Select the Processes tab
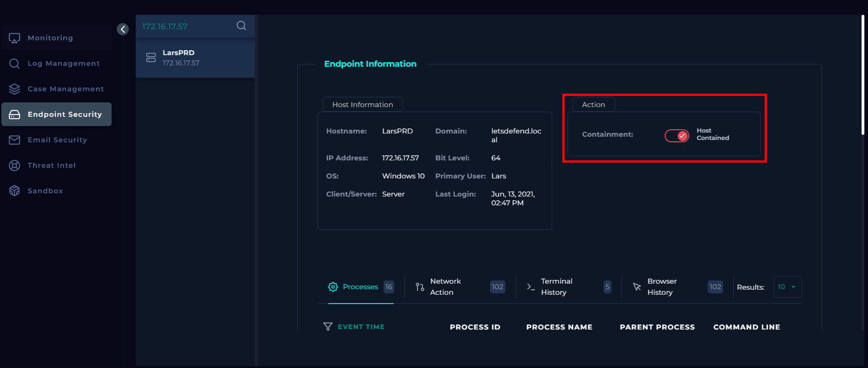Viewport: 868px width, 368px height. 360,287
